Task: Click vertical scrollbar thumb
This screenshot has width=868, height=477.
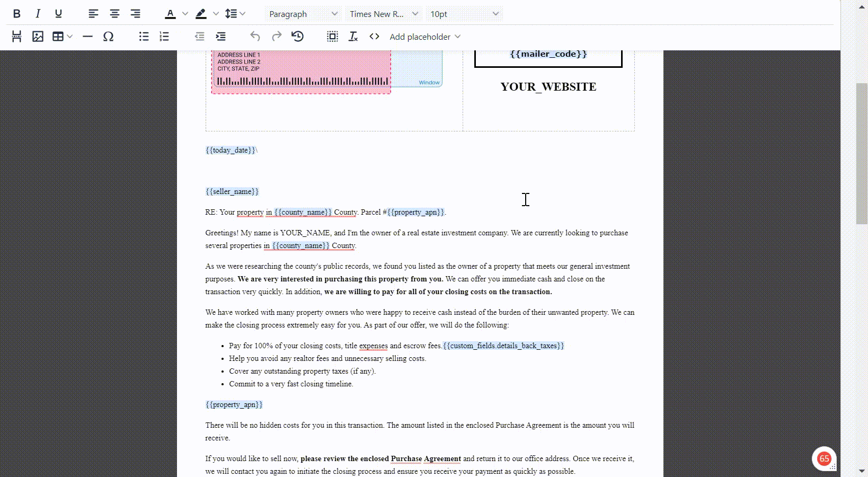Action: tap(862, 154)
